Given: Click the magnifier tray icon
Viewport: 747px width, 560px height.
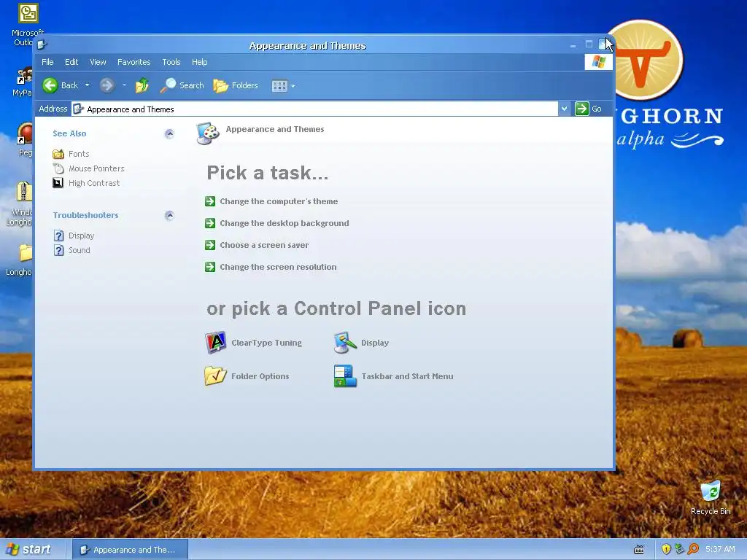Looking at the screenshot, I should click(693, 549).
